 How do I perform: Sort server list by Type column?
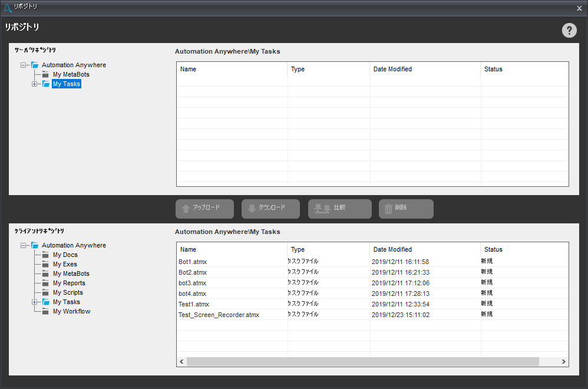point(329,69)
